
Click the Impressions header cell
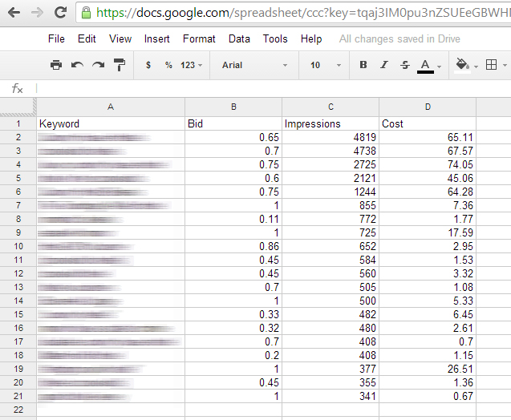pos(331,124)
